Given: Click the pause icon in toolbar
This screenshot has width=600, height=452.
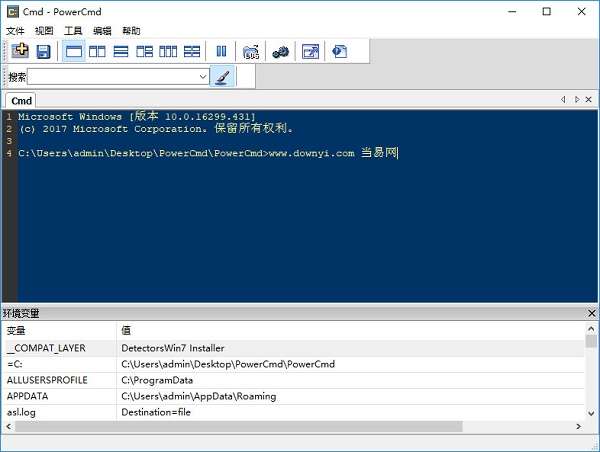Looking at the screenshot, I should tap(221, 51).
